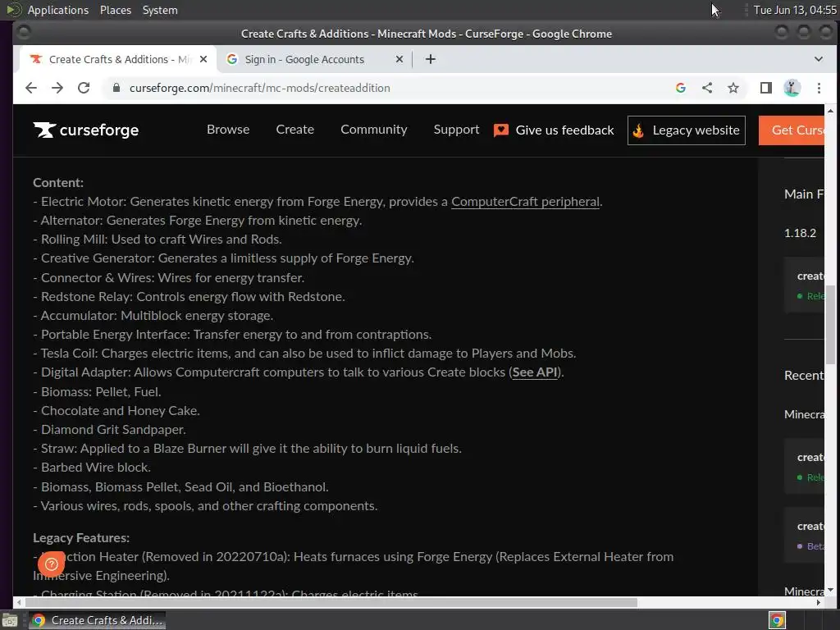Image resolution: width=840 pixels, height=630 pixels.
Task: Open the Browse menu
Action: (228, 130)
